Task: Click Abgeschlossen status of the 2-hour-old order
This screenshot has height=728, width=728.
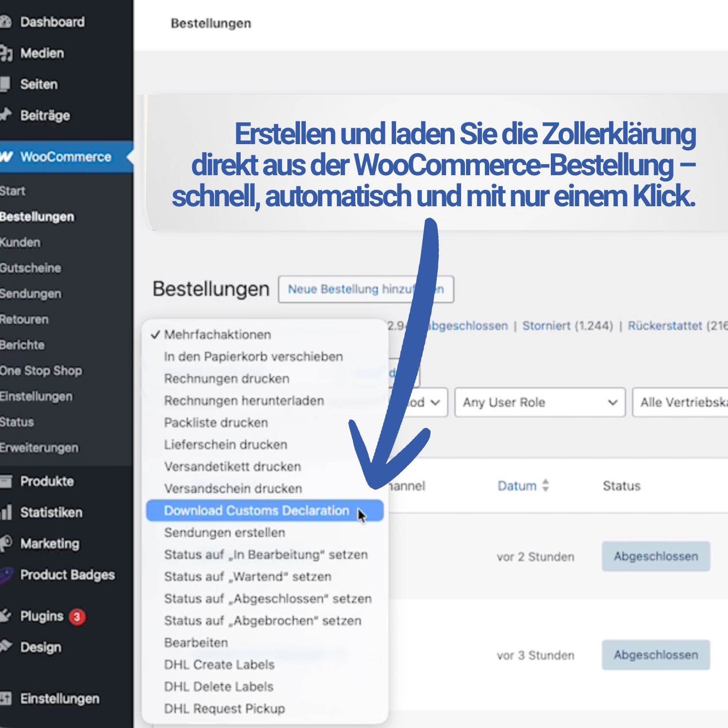Action: click(x=656, y=557)
